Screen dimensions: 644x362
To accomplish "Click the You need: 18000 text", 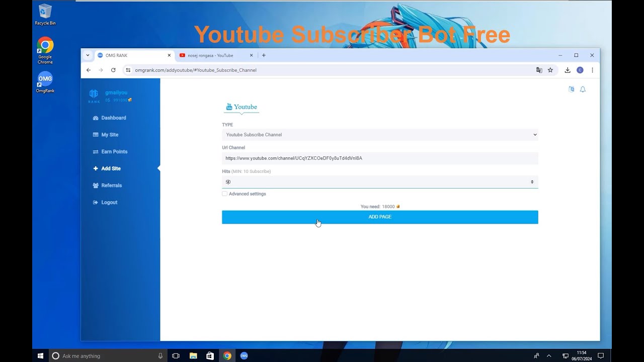I will tap(377, 207).
